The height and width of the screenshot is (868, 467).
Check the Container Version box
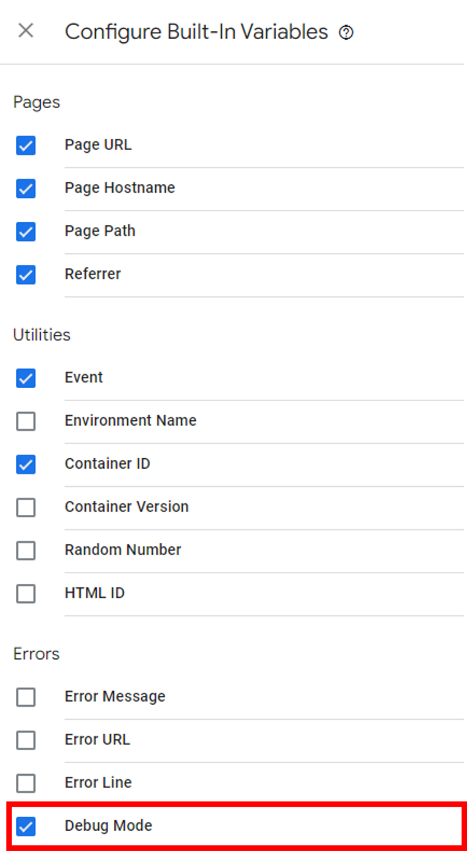[x=26, y=507]
